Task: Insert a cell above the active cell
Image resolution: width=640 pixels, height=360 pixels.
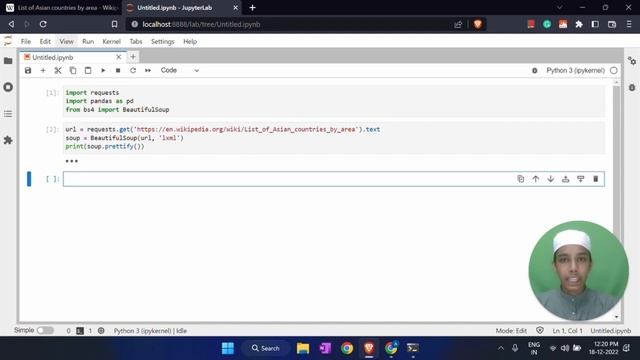Action: 566,179
